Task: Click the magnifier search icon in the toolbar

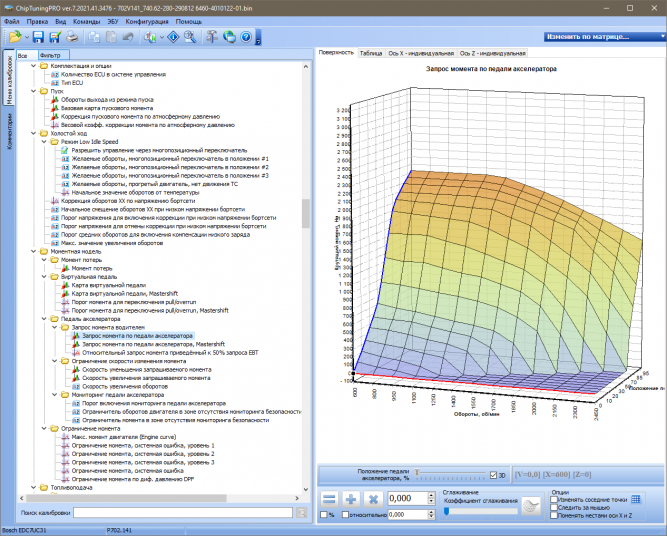Action: point(190,37)
